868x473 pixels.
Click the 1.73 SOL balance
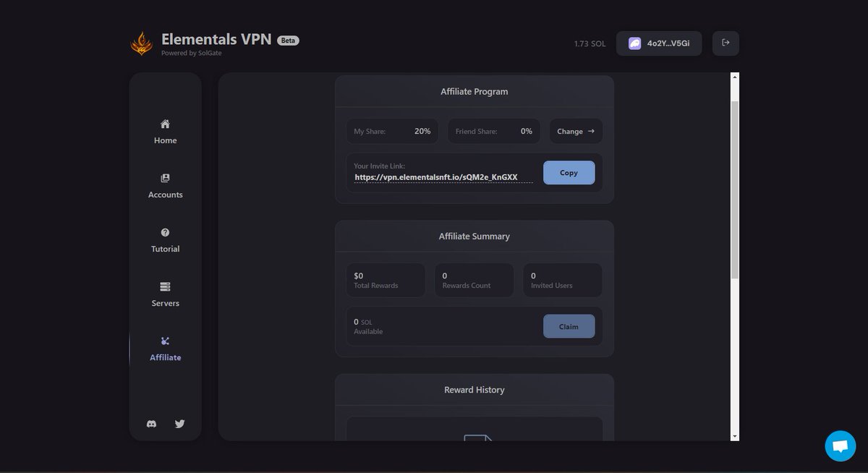pos(590,44)
